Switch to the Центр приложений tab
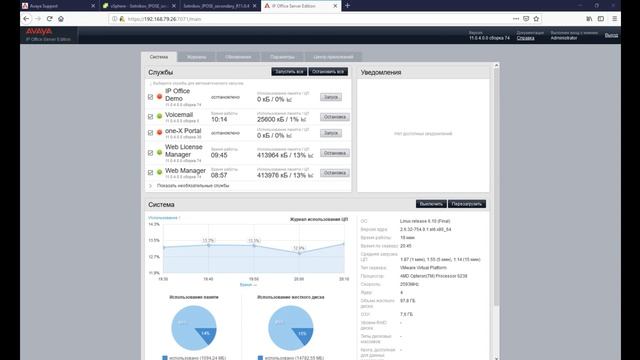 333,57
